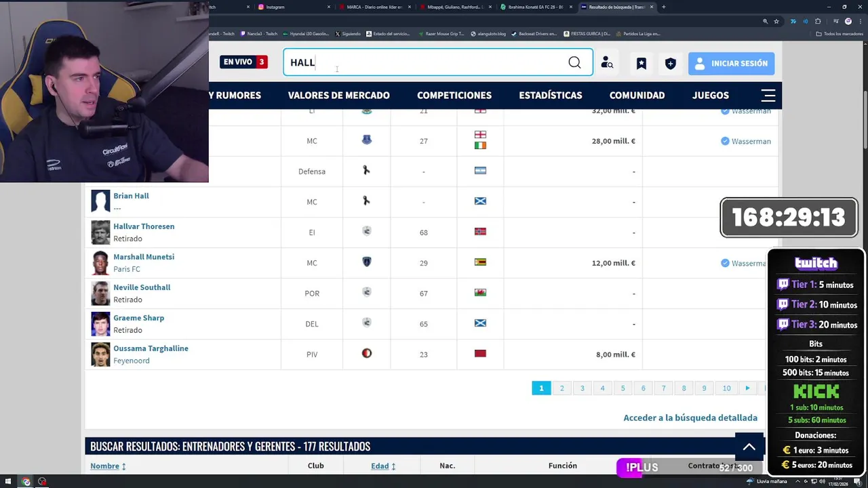Viewport: 868px width, 488px height.
Task: Open a new browser tab
Action: pyautogui.click(x=663, y=7)
